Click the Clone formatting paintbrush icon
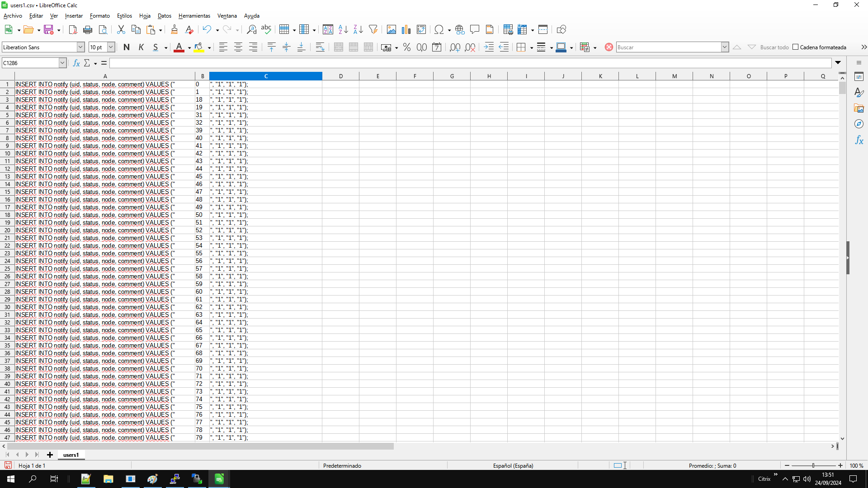 click(174, 30)
